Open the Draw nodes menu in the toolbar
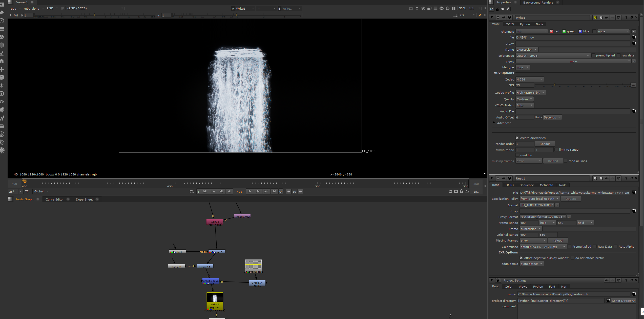The image size is (644, 319). click(x=2, y=12)
